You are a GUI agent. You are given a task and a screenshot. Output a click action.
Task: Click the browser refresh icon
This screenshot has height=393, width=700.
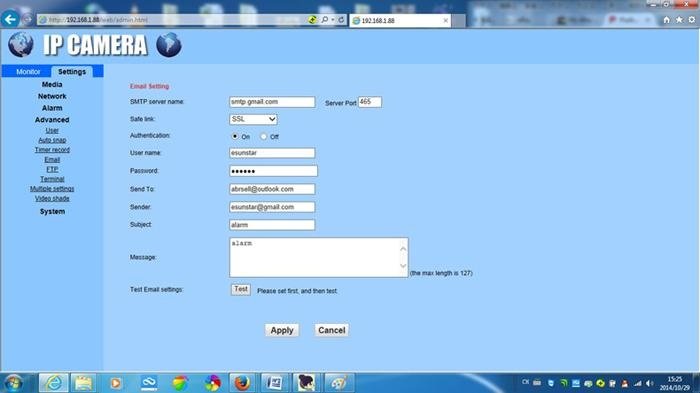[x=341, y=20]
